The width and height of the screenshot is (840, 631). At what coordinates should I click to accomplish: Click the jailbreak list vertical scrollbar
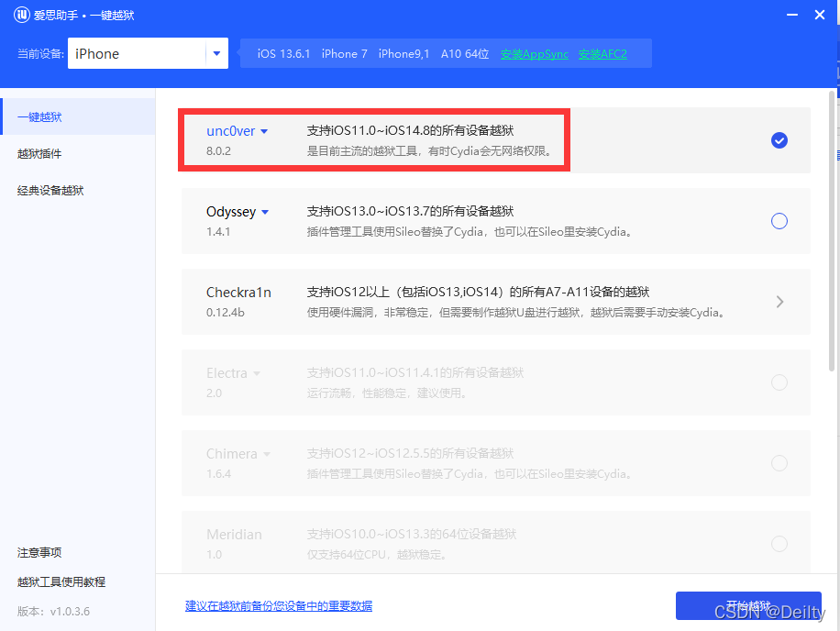[x=832, y=230]
